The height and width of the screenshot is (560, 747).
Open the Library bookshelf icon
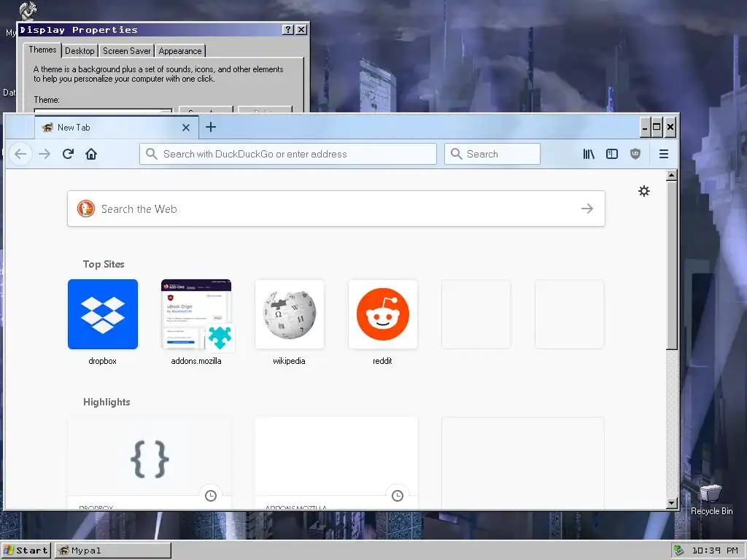tap(589, 154)
